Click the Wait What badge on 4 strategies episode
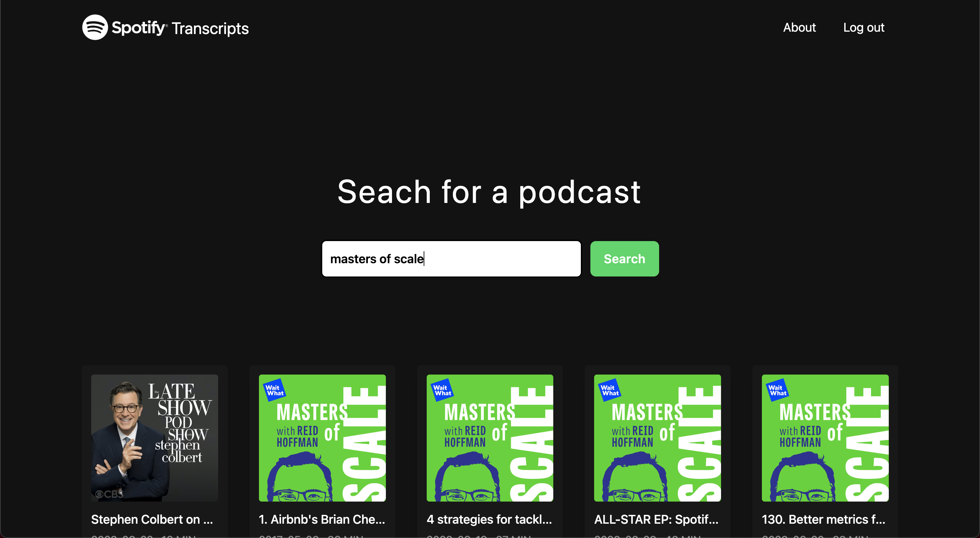980x538 pixels. [442, 390]
